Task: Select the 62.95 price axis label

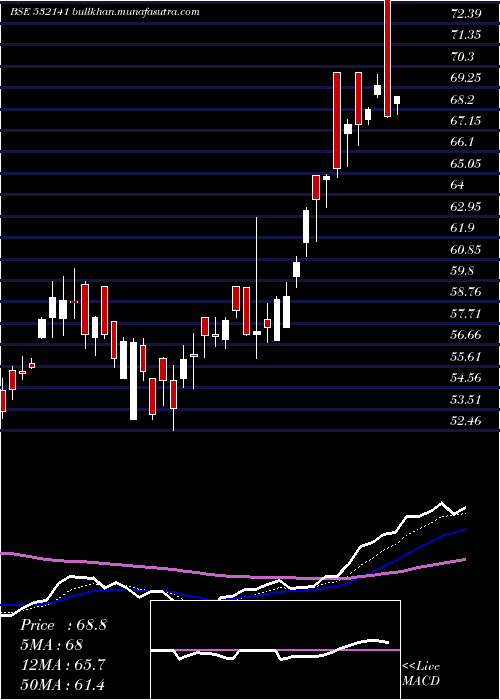Action: [466, 206]
